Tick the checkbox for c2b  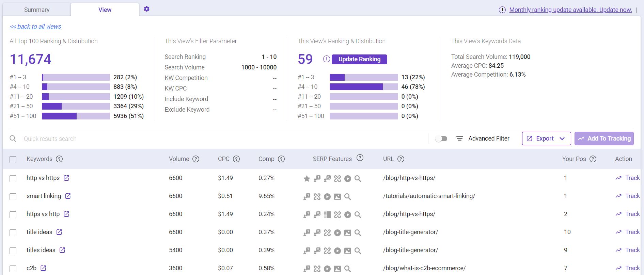13,269
